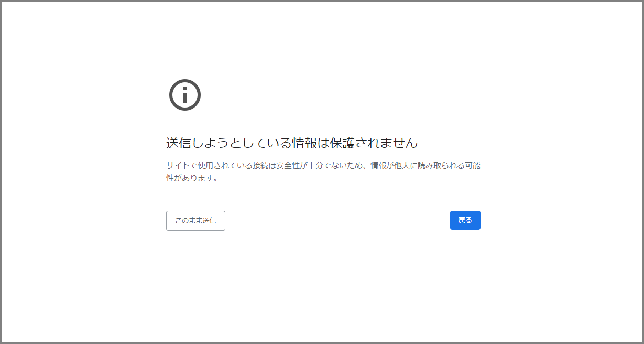Select the heading 送信しようとしている情報は保護されません
The width and height of the screenshot is (644, 344).
292,143
